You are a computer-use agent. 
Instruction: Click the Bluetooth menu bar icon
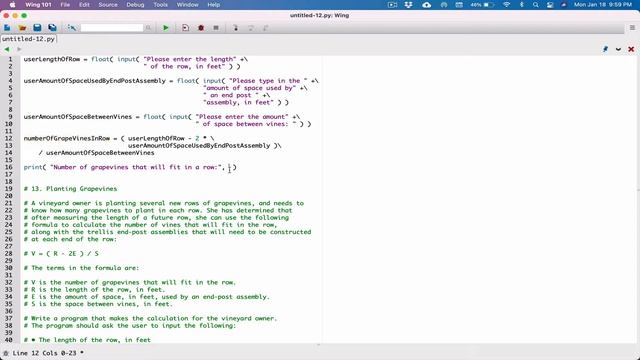522,5
